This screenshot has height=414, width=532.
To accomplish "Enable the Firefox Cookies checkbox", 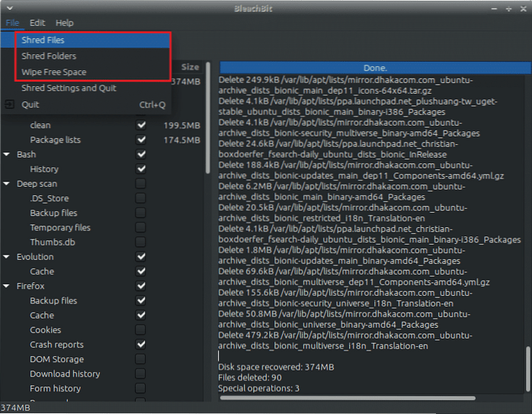I will click(x=141, y=330).
